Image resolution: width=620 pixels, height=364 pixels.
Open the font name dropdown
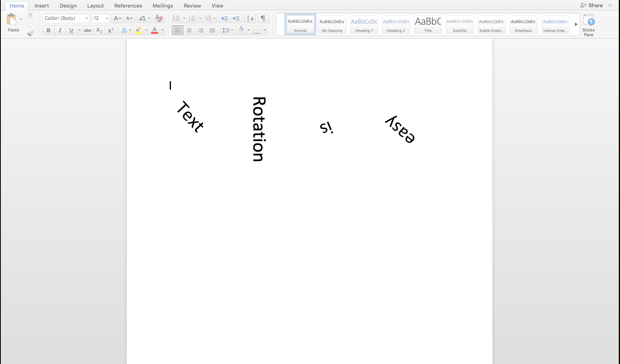pos(86,18)
